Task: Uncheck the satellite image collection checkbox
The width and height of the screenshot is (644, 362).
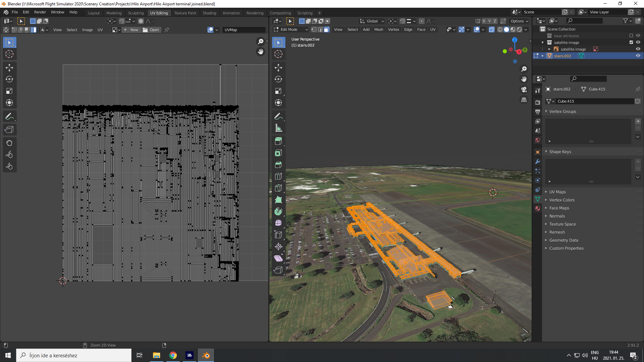Action: pyautogui.click(x=632, y=42)
